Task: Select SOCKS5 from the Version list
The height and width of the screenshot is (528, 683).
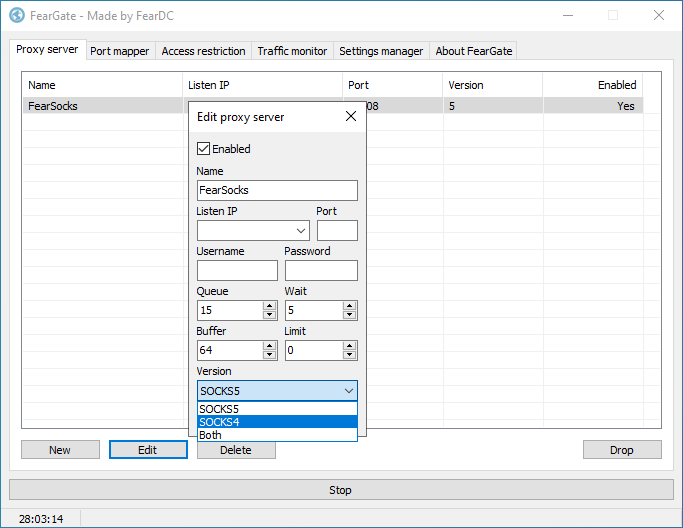Action: pos(277,409)
